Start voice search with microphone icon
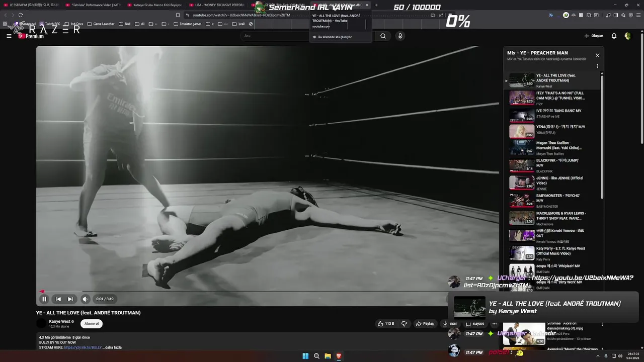644x362 pixels. pyautogui.click(x=400, y=36)
